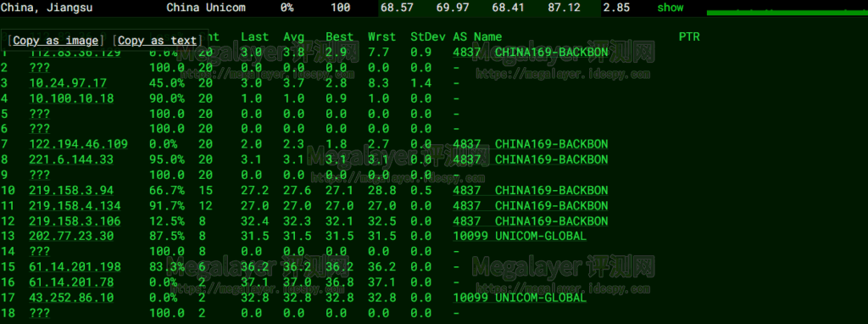Open CHINA169-BACKBON AS link on hop 10
868x324 pixels.
[x=531, y=191]
